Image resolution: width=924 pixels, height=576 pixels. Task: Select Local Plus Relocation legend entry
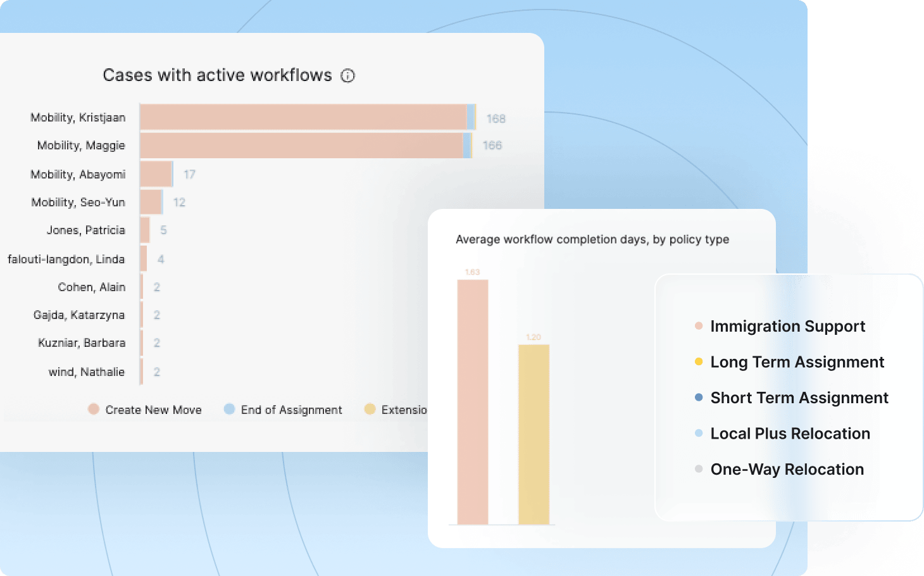point(790,434)
